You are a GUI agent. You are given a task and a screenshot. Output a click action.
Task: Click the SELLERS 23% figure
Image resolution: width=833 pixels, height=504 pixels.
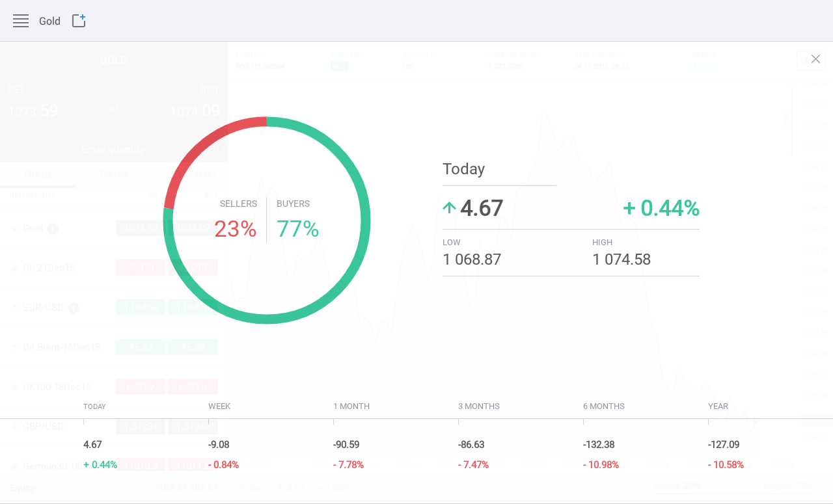[x=235, y=229]
